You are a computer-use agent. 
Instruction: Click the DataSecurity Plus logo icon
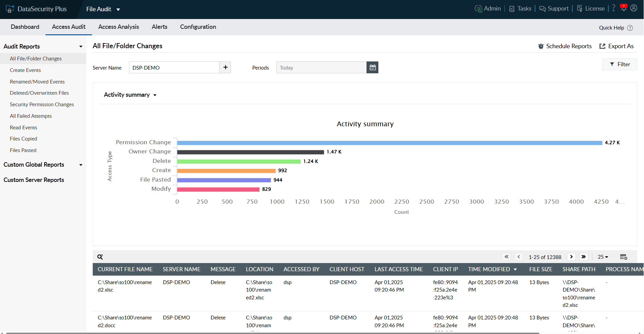(x=10, y=8)
